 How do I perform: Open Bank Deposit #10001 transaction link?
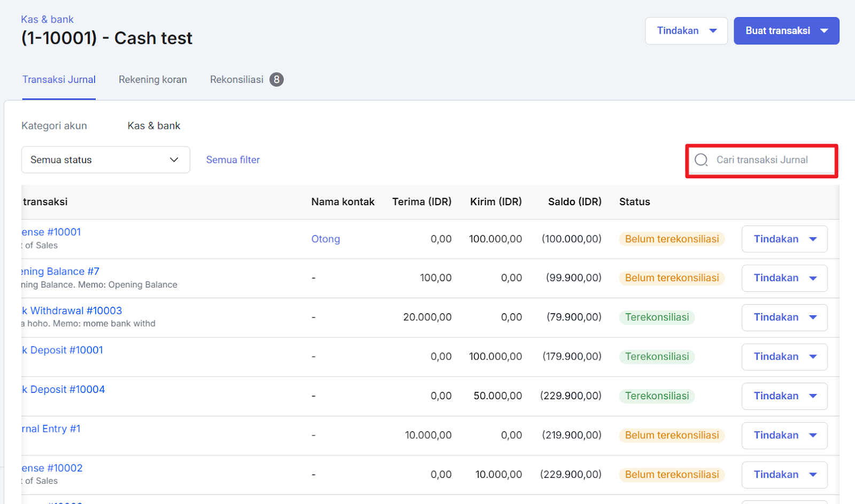(x=63, y=350)
